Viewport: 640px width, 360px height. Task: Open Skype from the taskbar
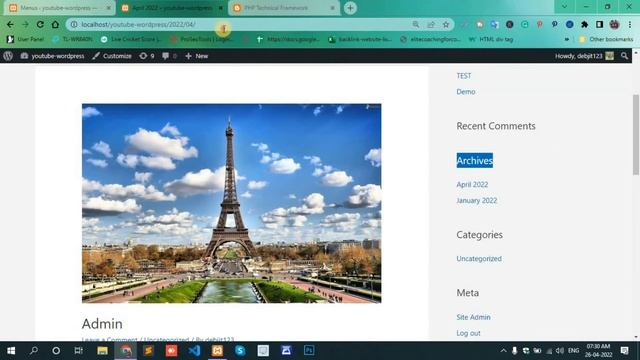click(240, 351)
